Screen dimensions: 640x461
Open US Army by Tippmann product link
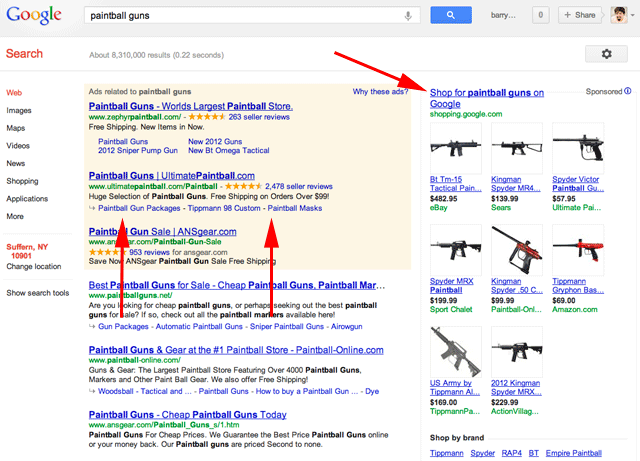(x=455, y=387)
